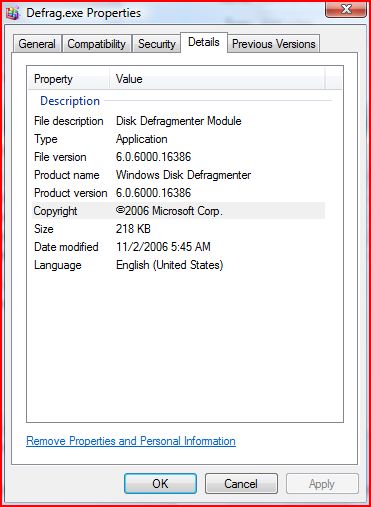This screenshot has width=371, height=507.
Task: Open the Compatibility tab
Action: click(x=97, y=44)
